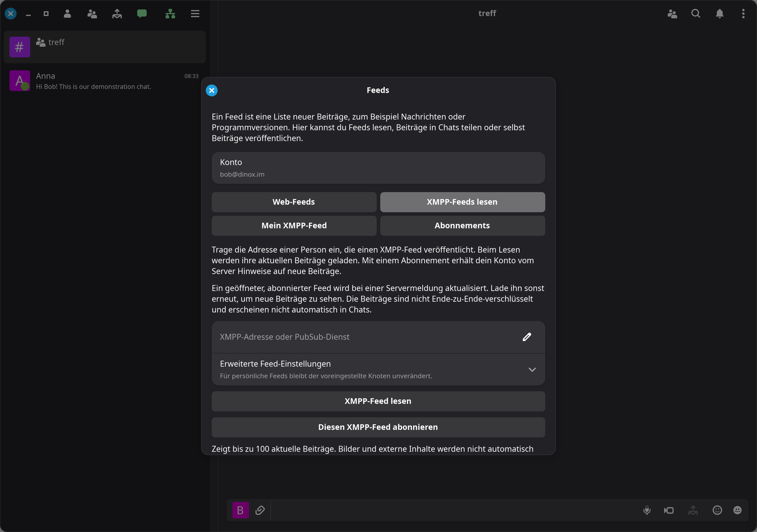Open the Abonnements tab

click(462, 226)
